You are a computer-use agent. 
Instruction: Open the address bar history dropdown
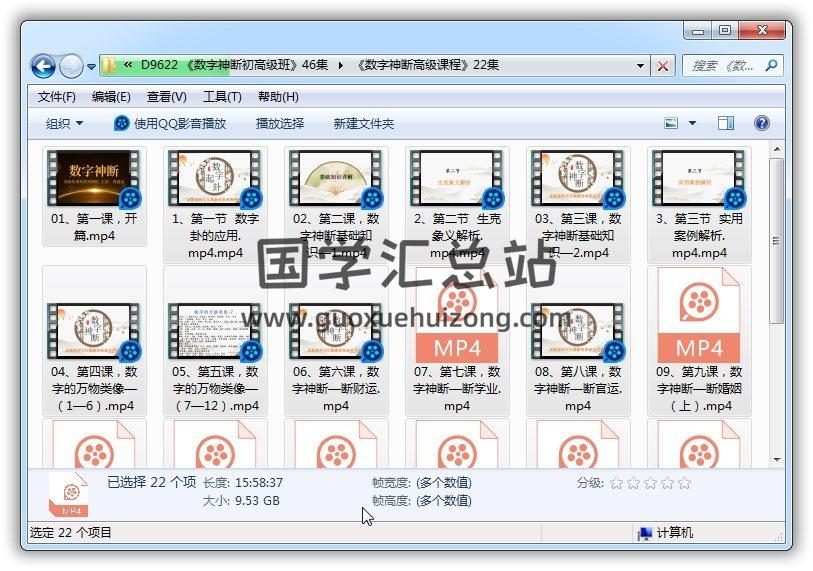click(641, 66)
